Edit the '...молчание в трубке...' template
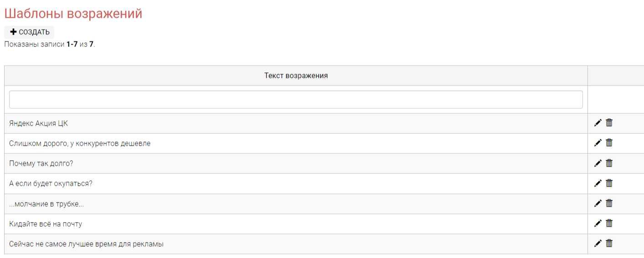 [598, 203]
